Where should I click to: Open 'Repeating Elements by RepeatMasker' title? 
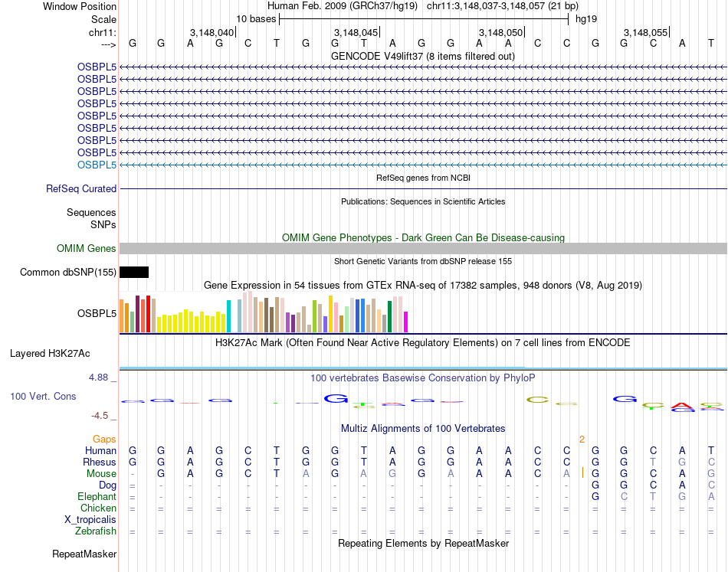[423, 543]
